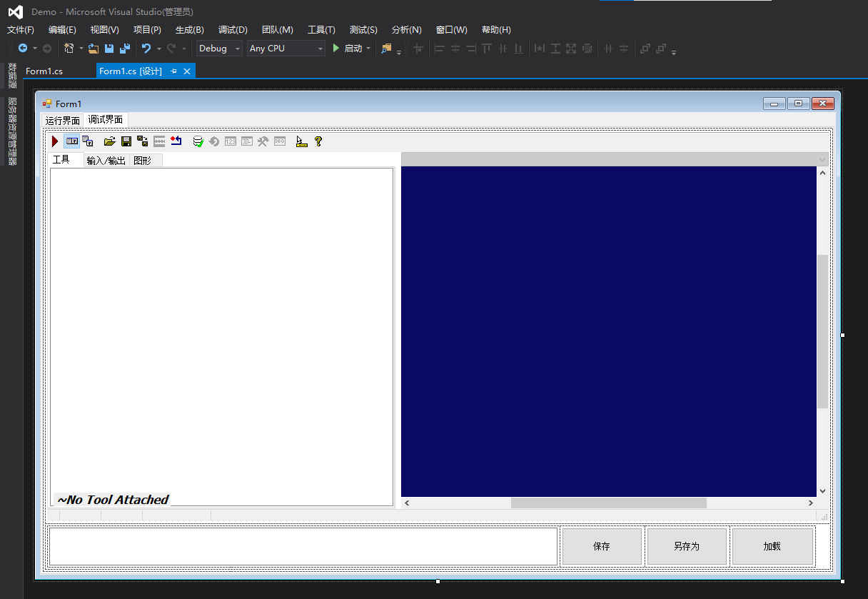Toggle the pin icon on Form1.cs [设计] tab
The image size is (868, 599).
[173, 71]
